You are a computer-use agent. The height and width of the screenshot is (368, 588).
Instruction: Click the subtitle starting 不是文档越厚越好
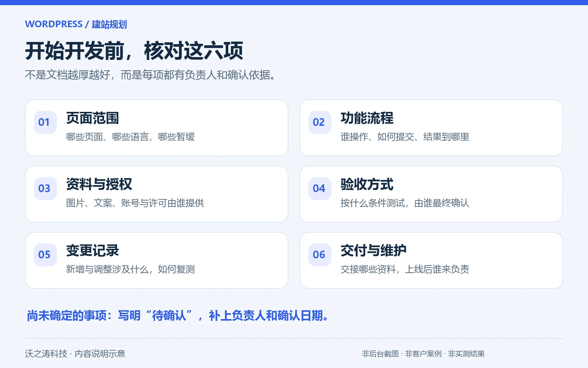[x=151, y=75]
